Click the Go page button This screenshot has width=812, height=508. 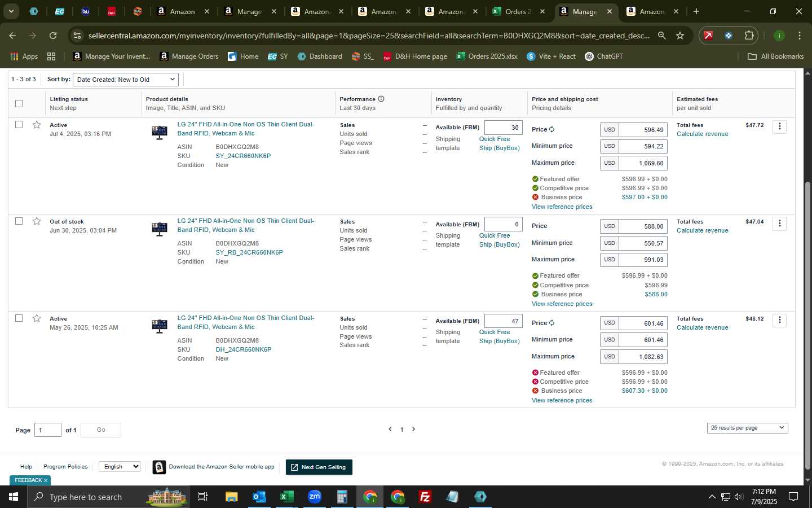click(101, 430)
